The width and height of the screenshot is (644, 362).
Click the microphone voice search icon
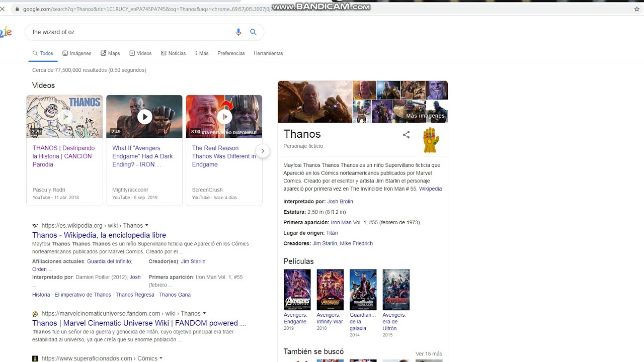coord(238,32)
